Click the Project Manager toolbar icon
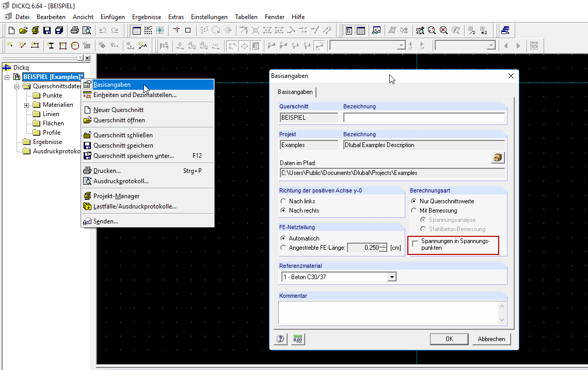 35,30
